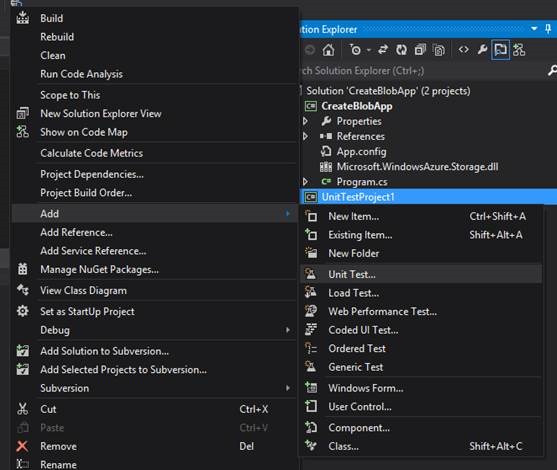Select App.config in the solution tree
The image size is (557, 470).
pos(361,152)
